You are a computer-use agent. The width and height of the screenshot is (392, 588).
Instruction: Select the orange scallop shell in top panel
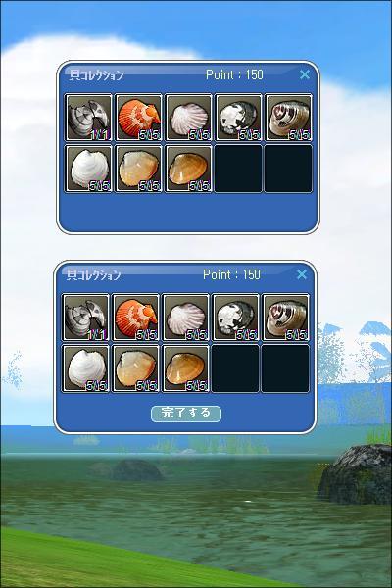click(x=139, y=118)
